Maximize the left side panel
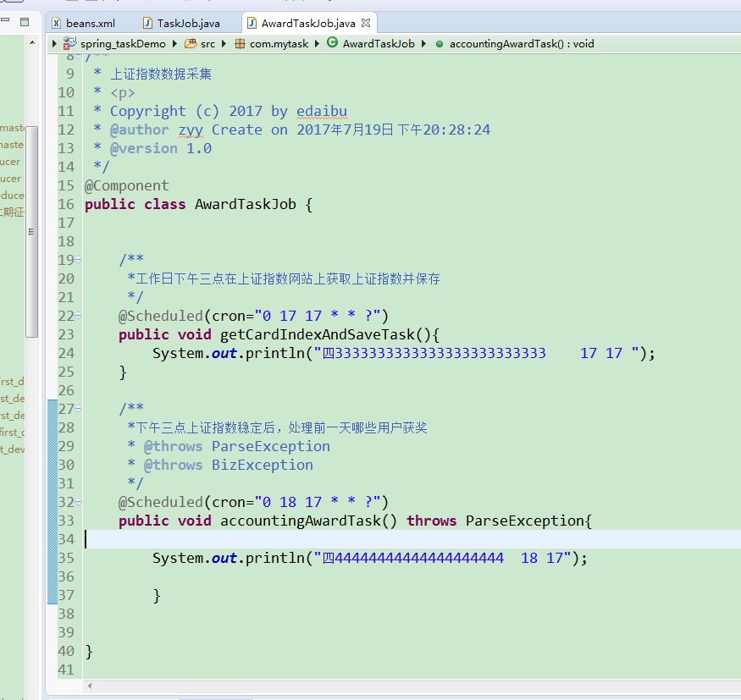Image resolution: width=741 pixels, height=700 pixels. point(25,22)
